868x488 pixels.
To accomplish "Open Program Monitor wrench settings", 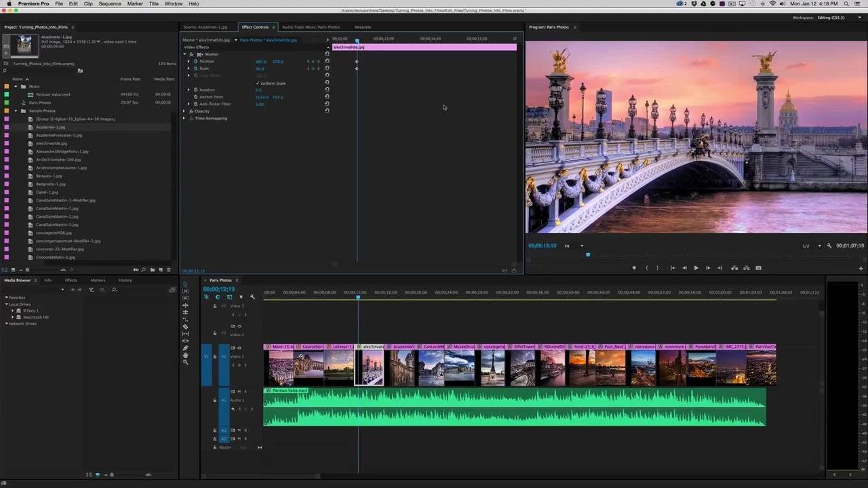I will (x=829, y=246).
